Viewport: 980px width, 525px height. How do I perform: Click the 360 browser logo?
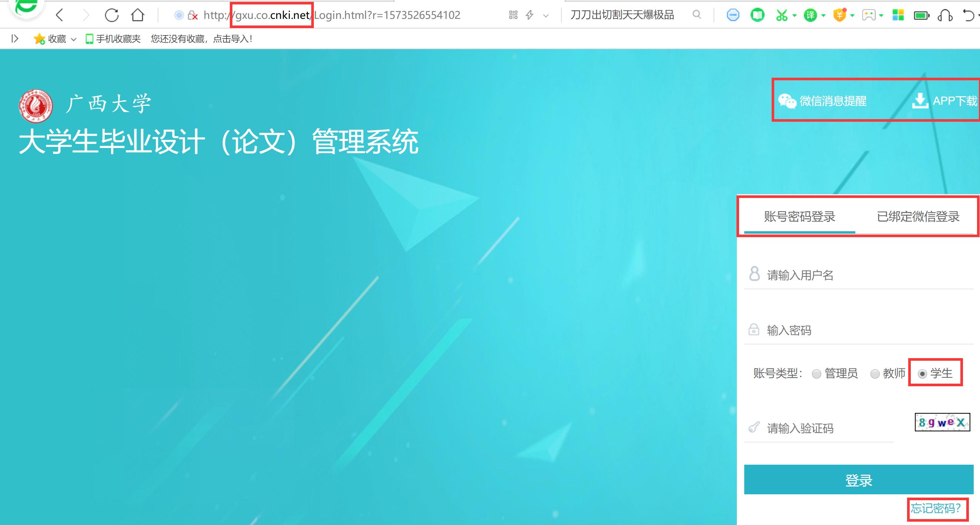tap(27, 8)
